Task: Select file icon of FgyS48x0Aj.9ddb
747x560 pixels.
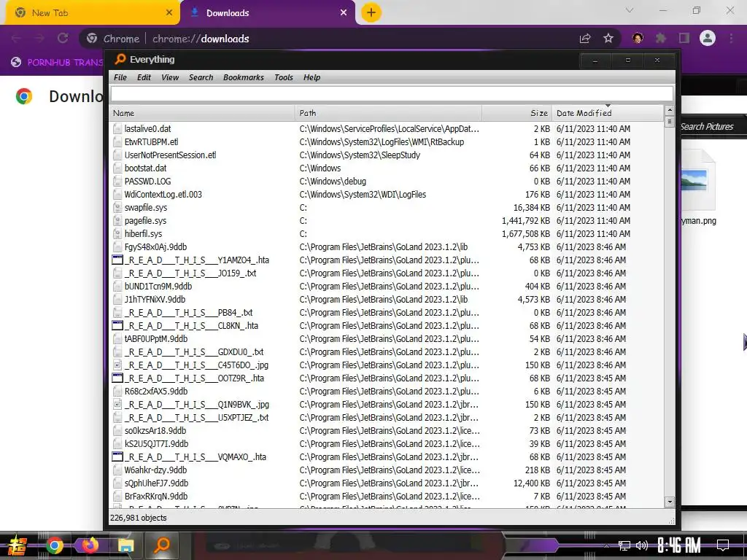Action: click(x=117, y=247)
